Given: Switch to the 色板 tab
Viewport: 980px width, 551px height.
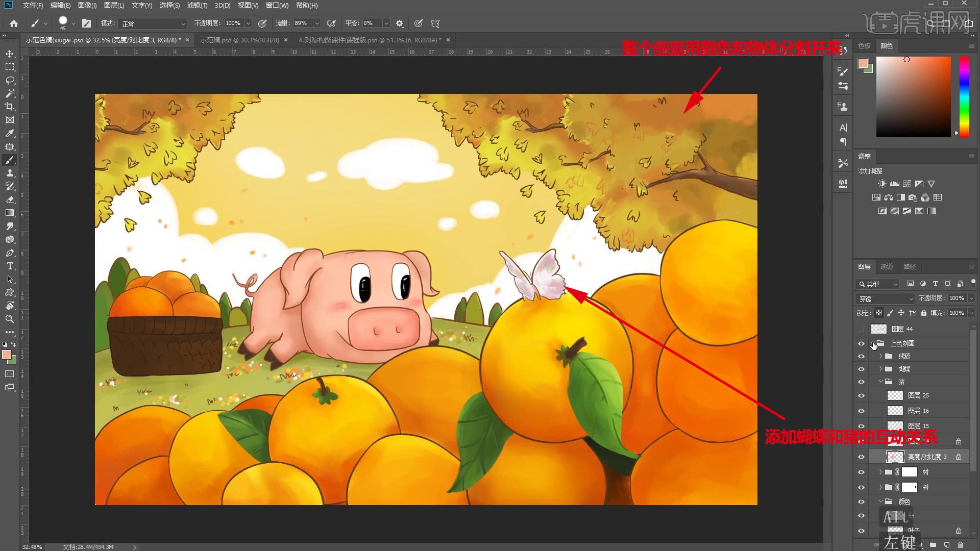Looking at the screenshot, I should [864, 45].
